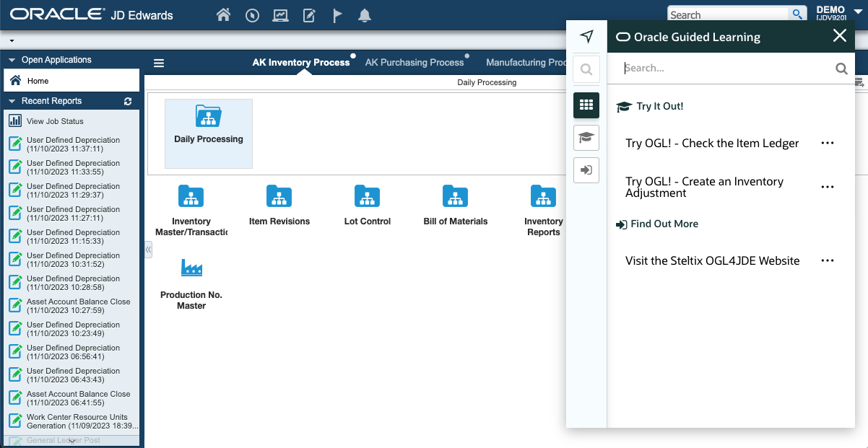Refresh the Recent Reports list
Image resolution: width=868 pixels, height=448 pixels.
[x=128, y=101]
